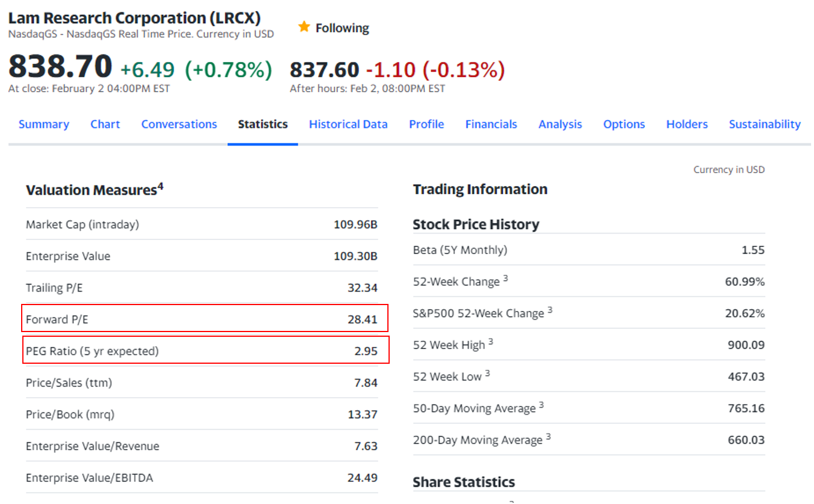Viewport: 814px width, 504px height.
Task: Click the closing price 838.70
Action: tap(60, 66)
